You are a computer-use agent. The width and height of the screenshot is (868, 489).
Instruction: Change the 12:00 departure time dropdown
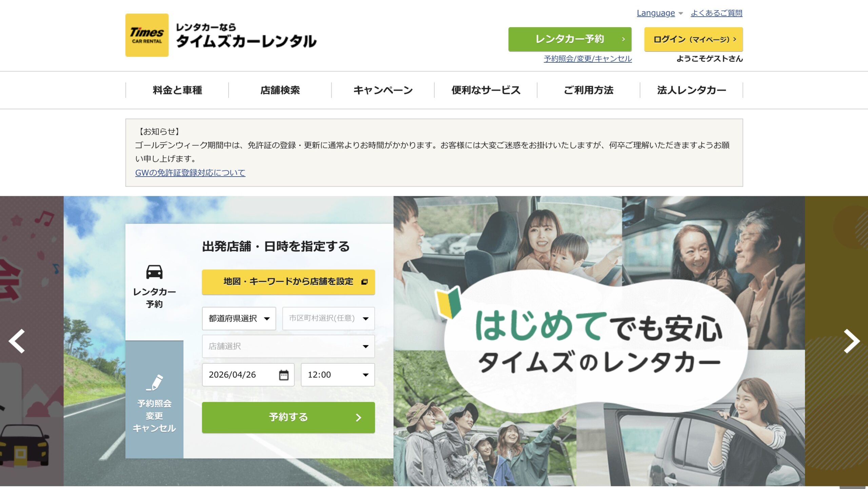[338, 375]
